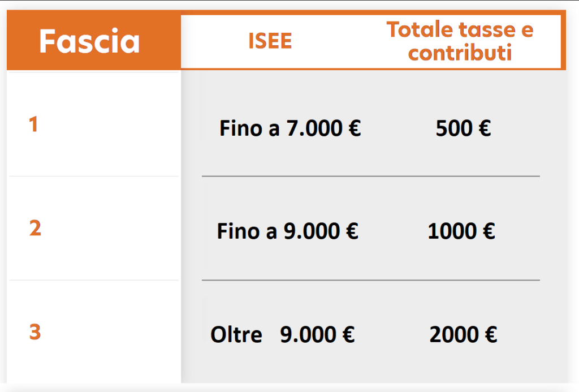The height and width of the screenshot is (392, 579).
Task: Click the Totale tasse e contributi header
Action: click(460, 41)
